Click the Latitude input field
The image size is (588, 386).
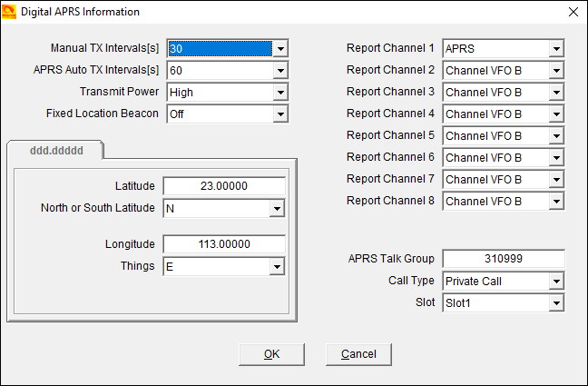[224, 186]
